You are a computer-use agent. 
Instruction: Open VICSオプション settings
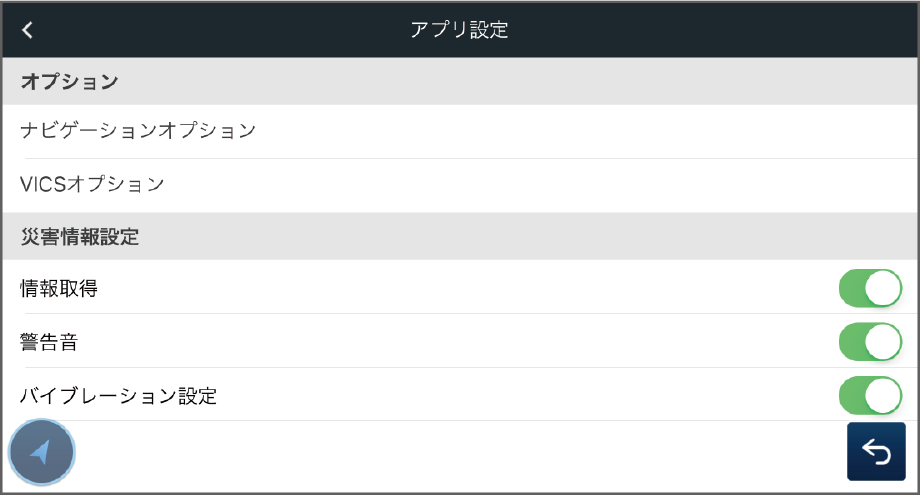pos(92,184)
